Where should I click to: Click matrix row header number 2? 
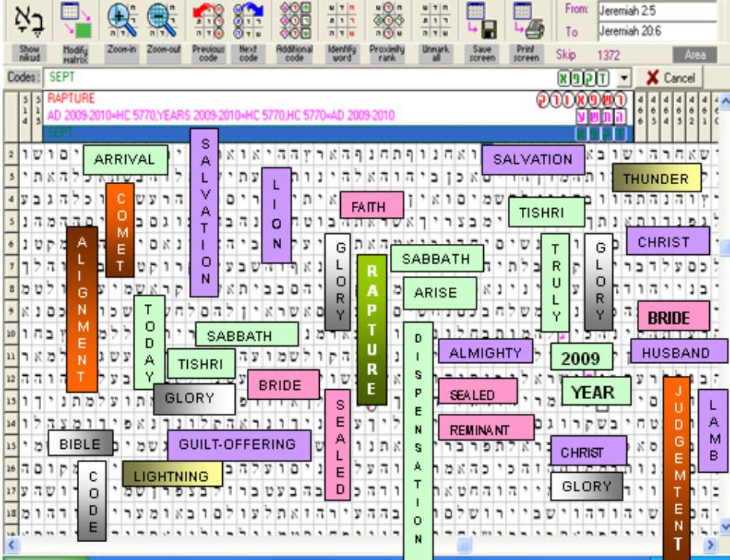tap(10, 154)
